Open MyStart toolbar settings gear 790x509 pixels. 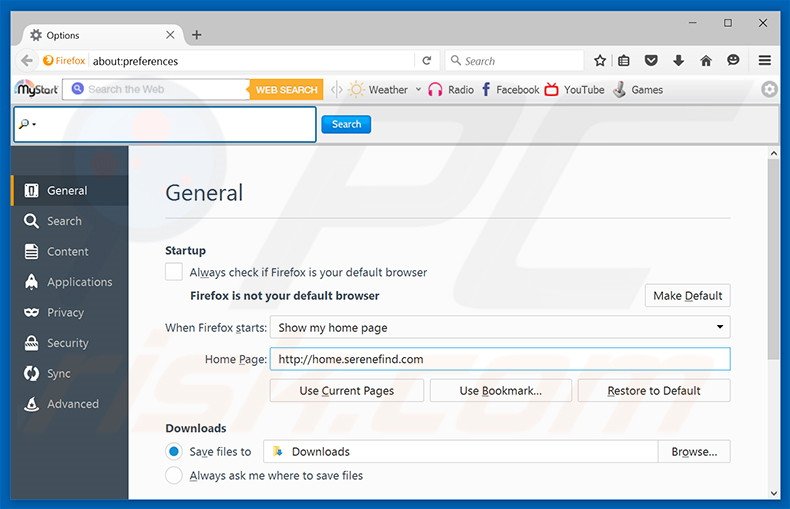click(x=769, y=89)
